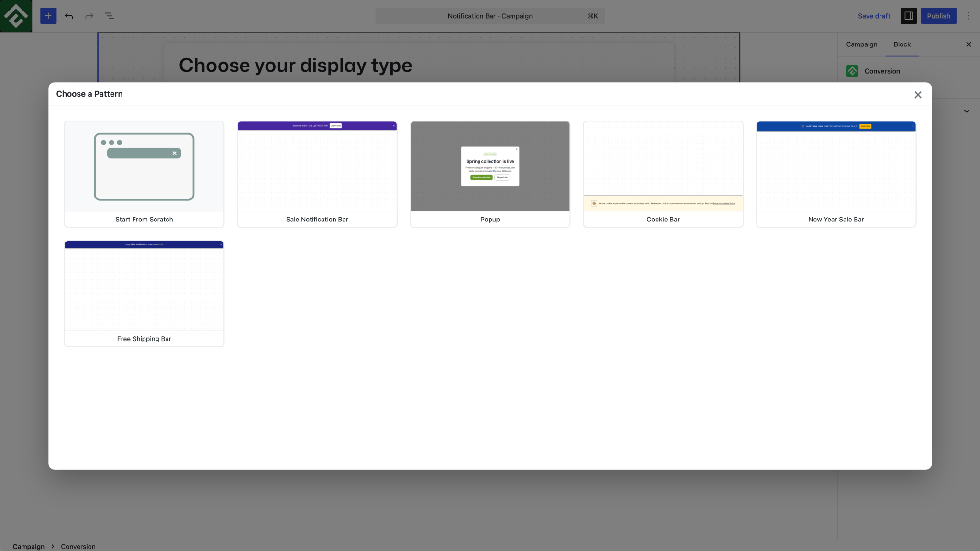The image size is (980, 551).
Task: Click the Conversion block icon in sidebar
Action: (x=852, y=71)
